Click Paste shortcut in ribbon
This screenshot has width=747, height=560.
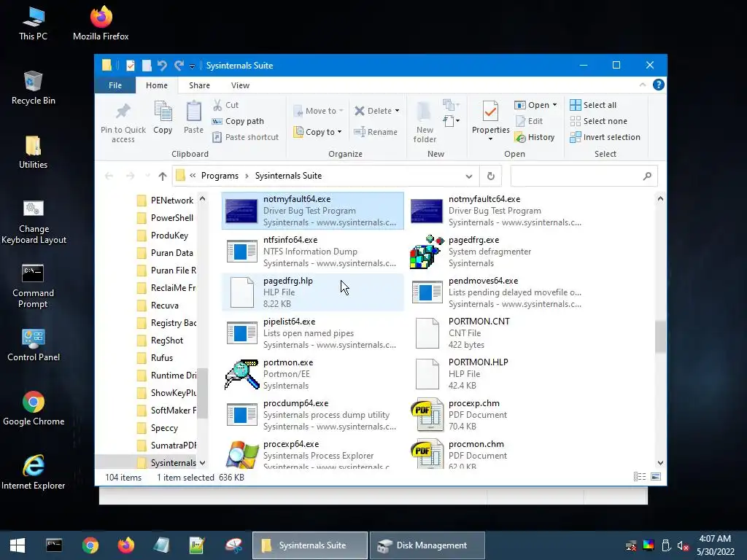point(245,137)
